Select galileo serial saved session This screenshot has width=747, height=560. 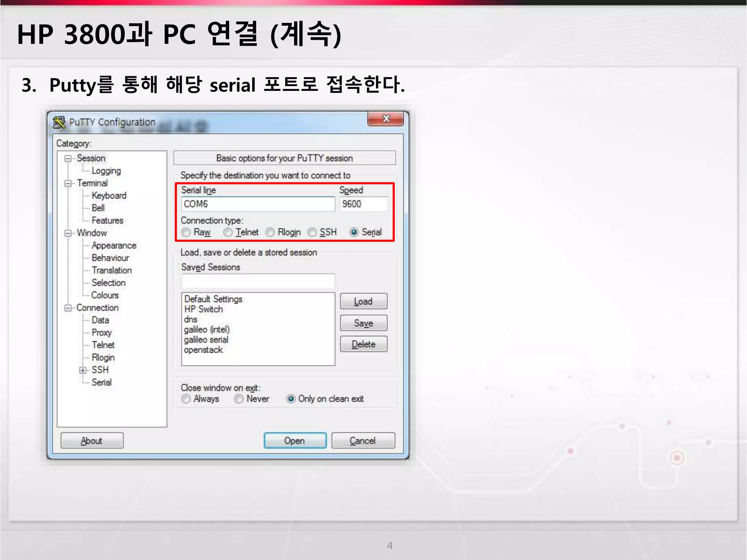[x=206, y=340]
